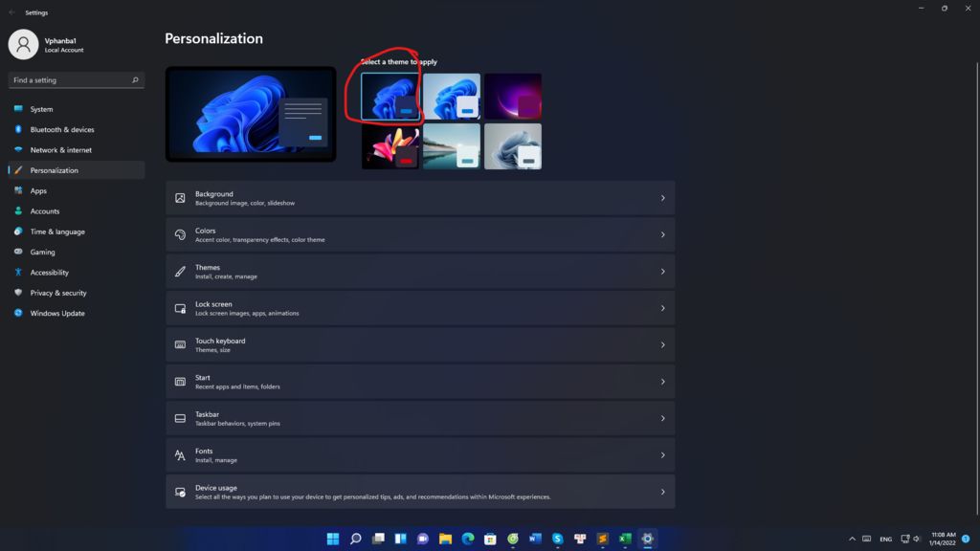Viewport: 980px width, 551px height.
Task: Click the Background picture icon
Action: coord(180,198)
